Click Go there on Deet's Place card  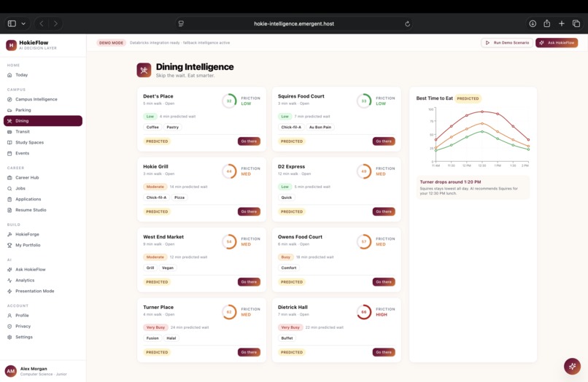pyautogui.click(x=249, y=141)
